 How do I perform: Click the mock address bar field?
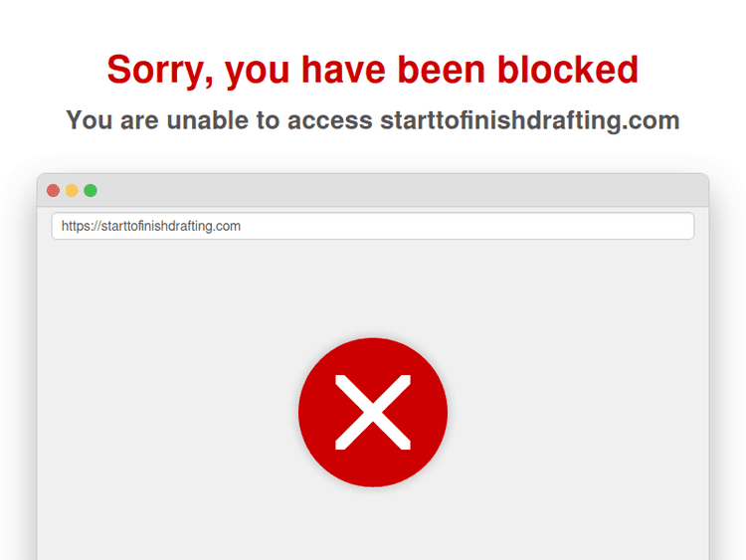pyautogui.click(x=373, y=226)
